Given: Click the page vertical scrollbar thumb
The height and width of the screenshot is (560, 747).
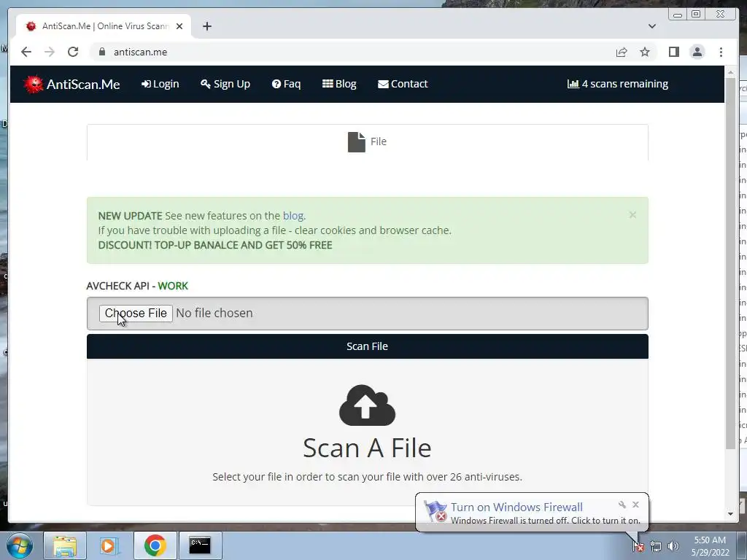Looking at the screenshot, I should coord(730,262).
